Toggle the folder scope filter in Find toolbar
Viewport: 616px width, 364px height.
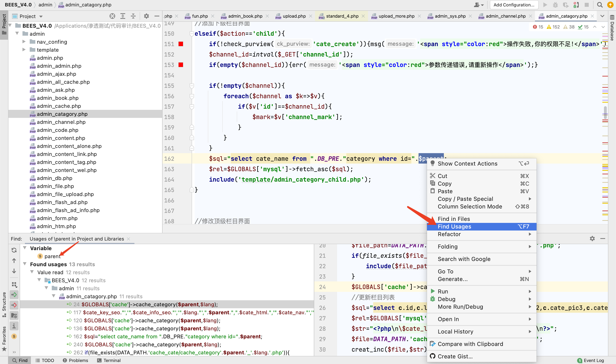click(14, 316)
